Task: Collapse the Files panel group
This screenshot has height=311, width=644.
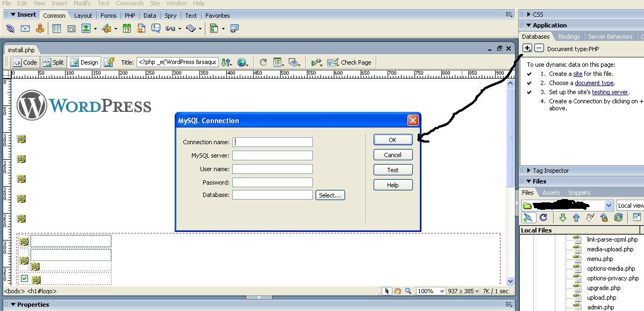Action: click(x=528, y=181)
